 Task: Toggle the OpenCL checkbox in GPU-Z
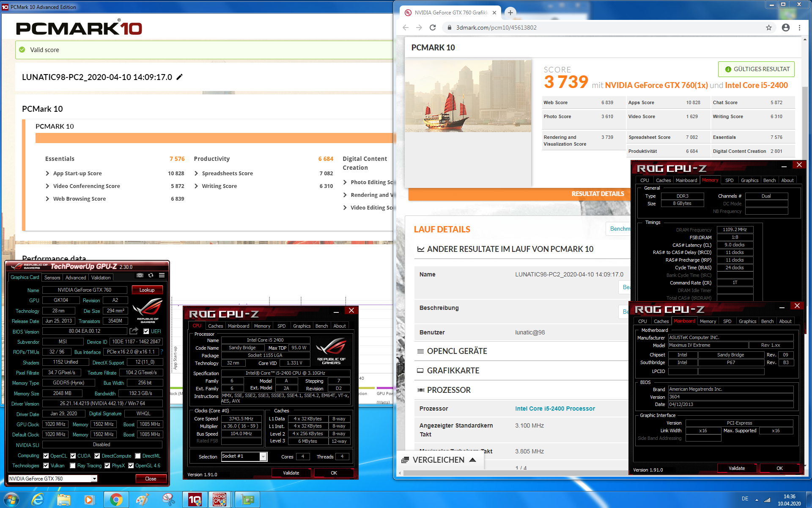click(46, 456)
